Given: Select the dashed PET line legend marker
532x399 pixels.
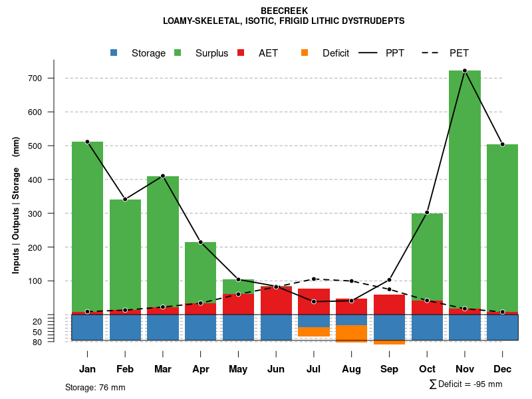Looking at the screenshot, I should tap(432, 53).
